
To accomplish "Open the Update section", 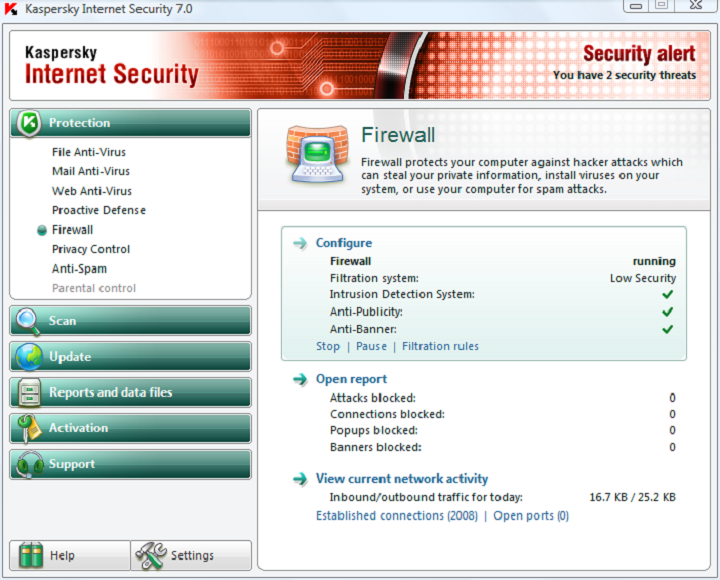I will click(x=130, y=357).
